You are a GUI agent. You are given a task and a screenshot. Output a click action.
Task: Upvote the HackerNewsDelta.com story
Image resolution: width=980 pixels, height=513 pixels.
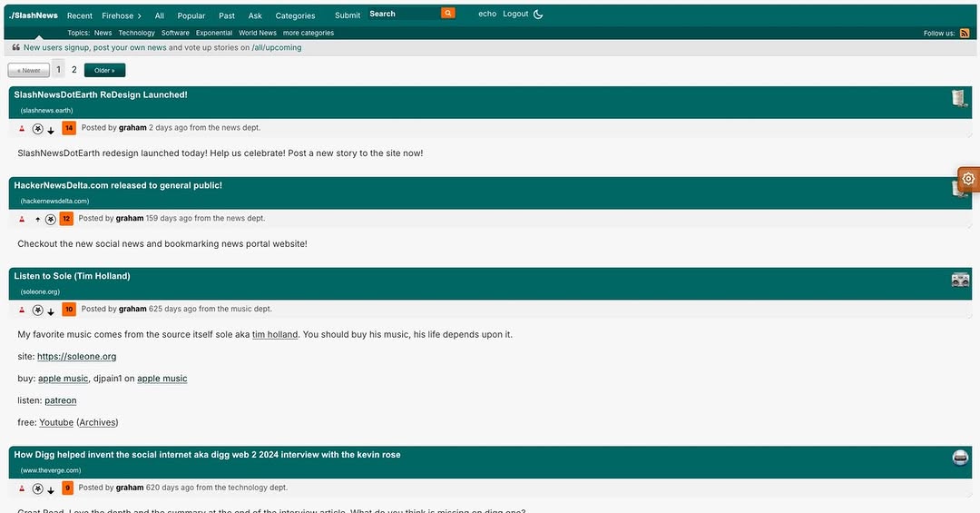[37, 219]
